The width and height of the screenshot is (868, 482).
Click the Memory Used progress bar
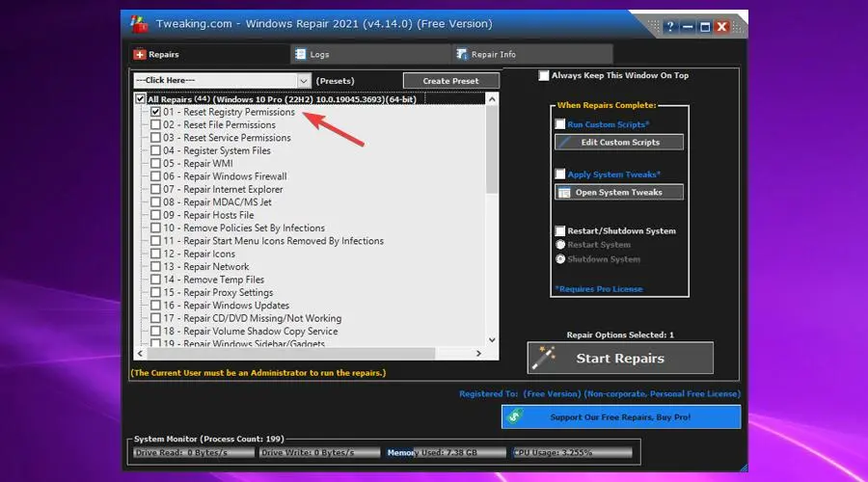point(446,453)
